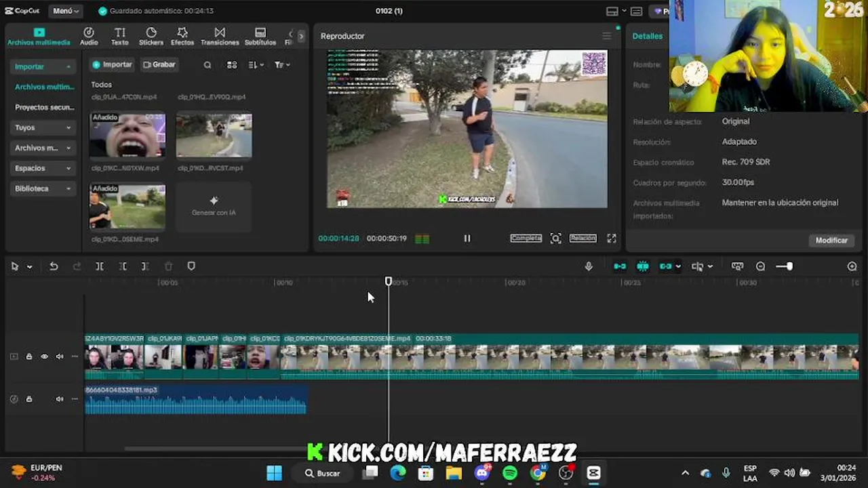The width and height of the screenshot is (868, 488).
Task: Click the Completa quality button
Action: click(526, 238)
